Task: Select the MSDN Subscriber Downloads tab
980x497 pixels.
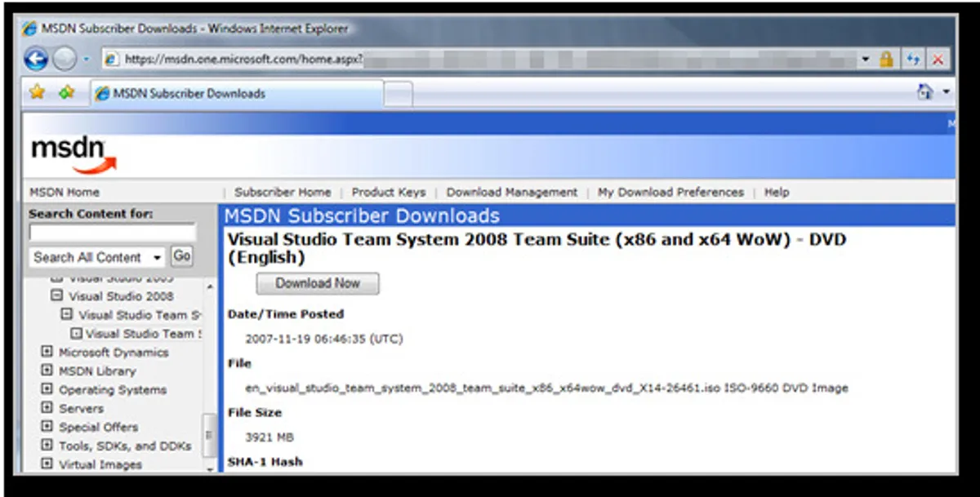Action: click(x=235, y=93)
